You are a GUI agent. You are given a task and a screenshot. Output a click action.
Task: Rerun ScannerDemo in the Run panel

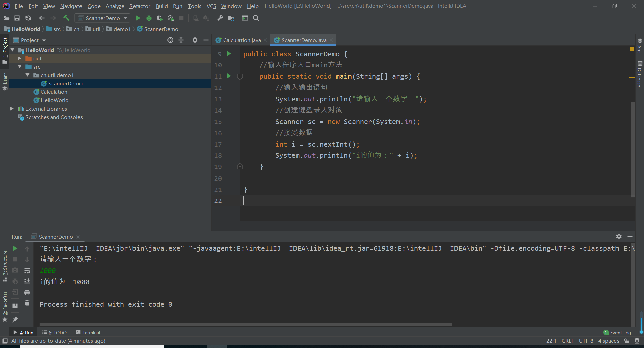click(15, 248)
